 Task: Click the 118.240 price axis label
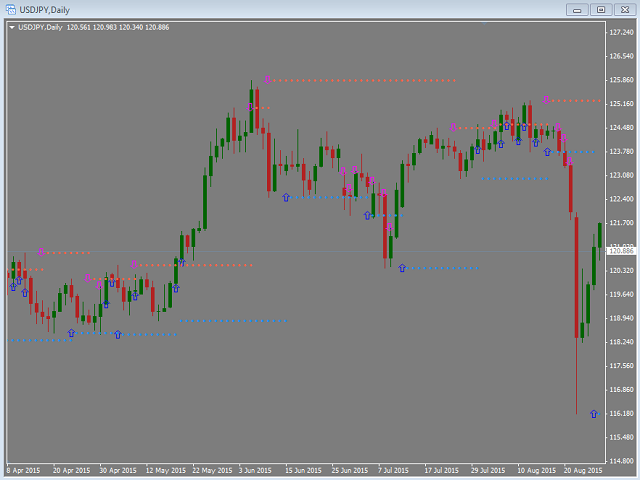(x=621, y=342)
